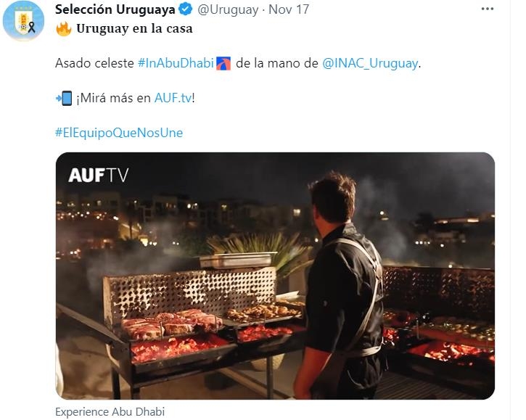Click the mobile phone arrow emoji
This screenshot has width=526, height=420.
pos(63,98)
